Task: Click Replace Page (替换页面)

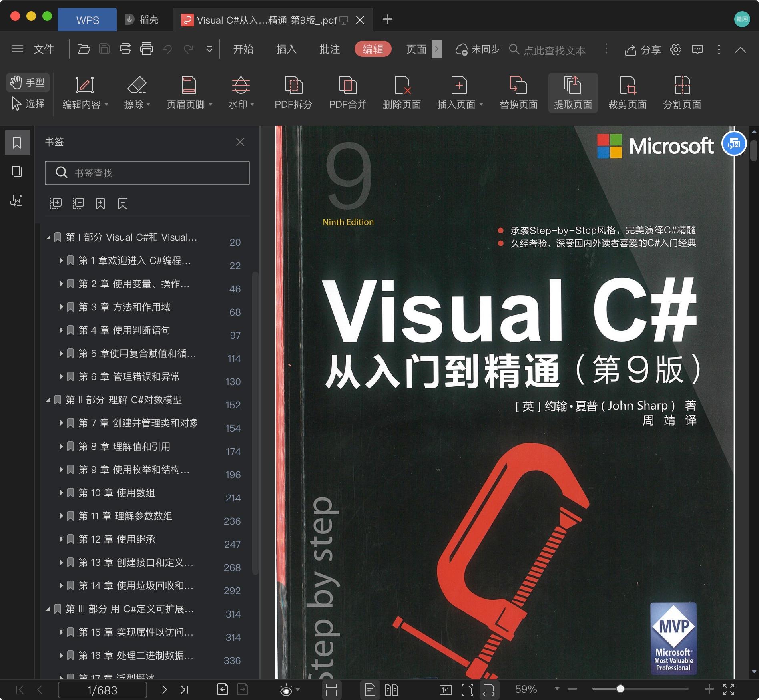Action: tap(518, 93)
